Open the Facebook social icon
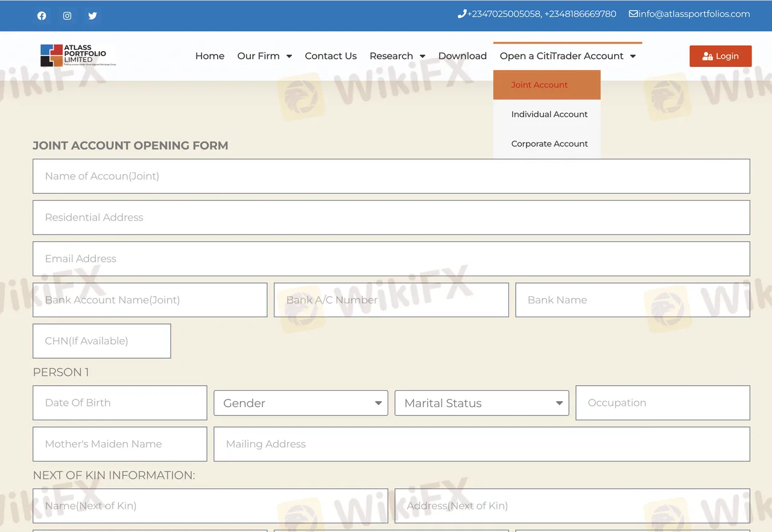 point(42,16)
